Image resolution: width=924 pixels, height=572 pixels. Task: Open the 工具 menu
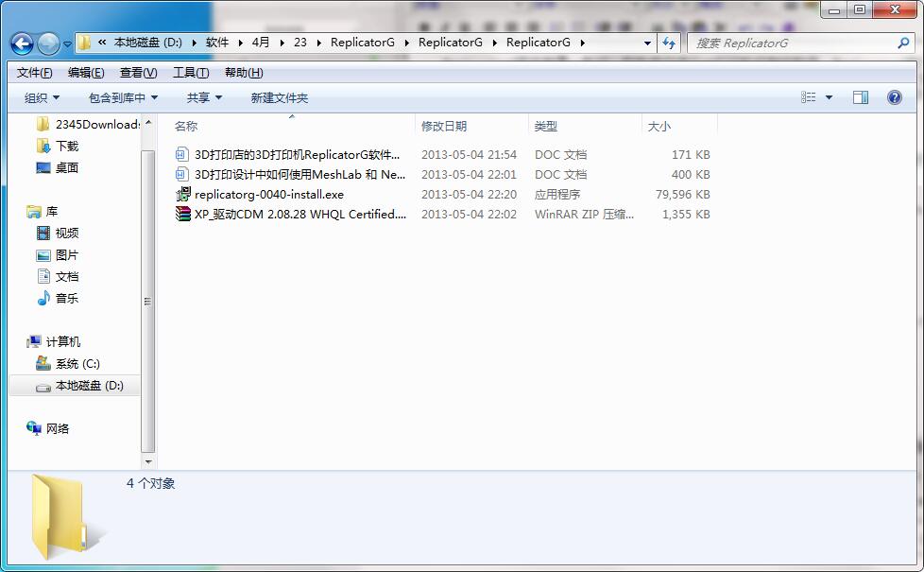[189, 72]
